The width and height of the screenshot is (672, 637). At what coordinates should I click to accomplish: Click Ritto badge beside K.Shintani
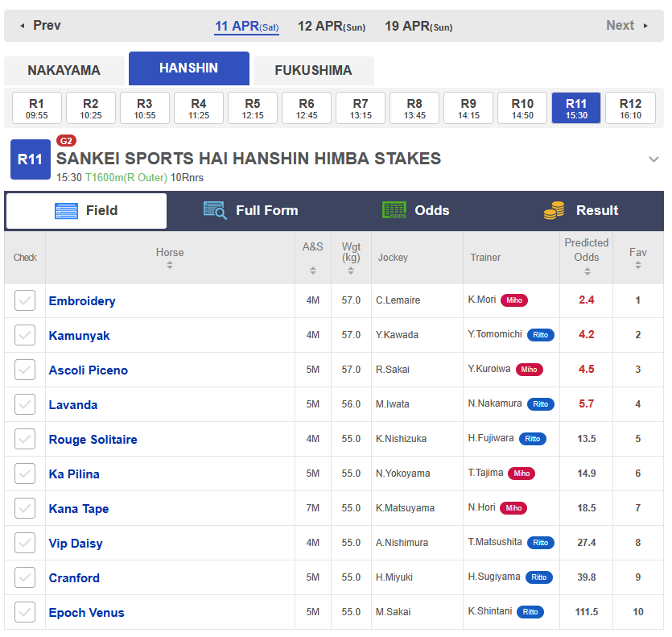pyautogui.click(x=530, y=612)
